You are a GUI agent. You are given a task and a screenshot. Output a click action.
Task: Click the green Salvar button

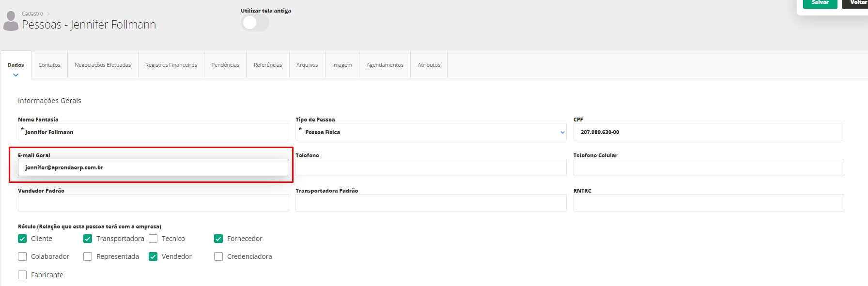(x=820, y=3)
